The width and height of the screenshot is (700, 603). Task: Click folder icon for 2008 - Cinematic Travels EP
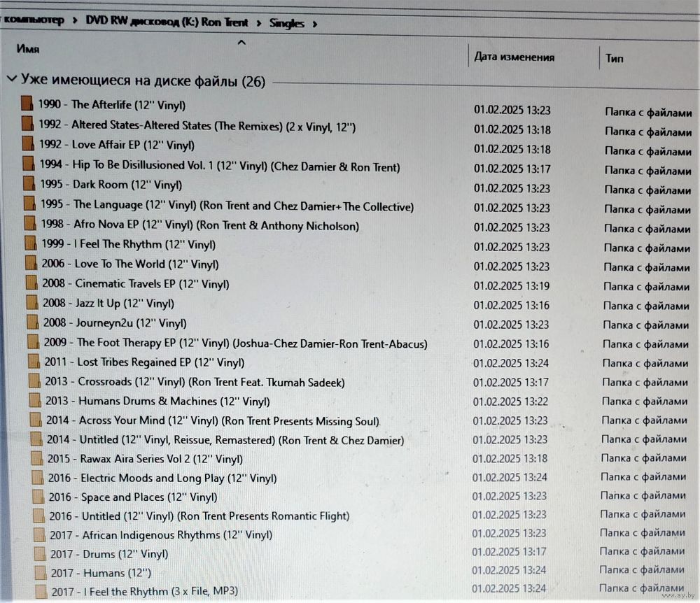(31, 283)
